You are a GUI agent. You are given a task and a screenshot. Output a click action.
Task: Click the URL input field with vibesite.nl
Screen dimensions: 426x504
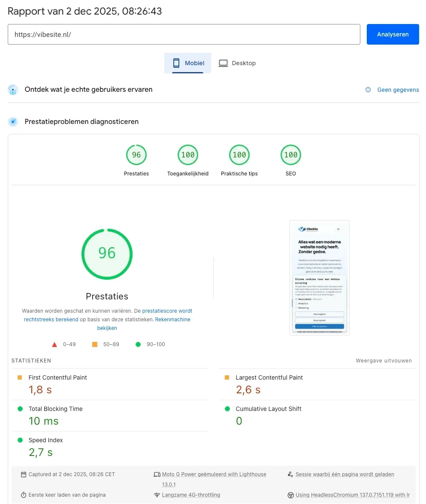[x=184, y=34]
